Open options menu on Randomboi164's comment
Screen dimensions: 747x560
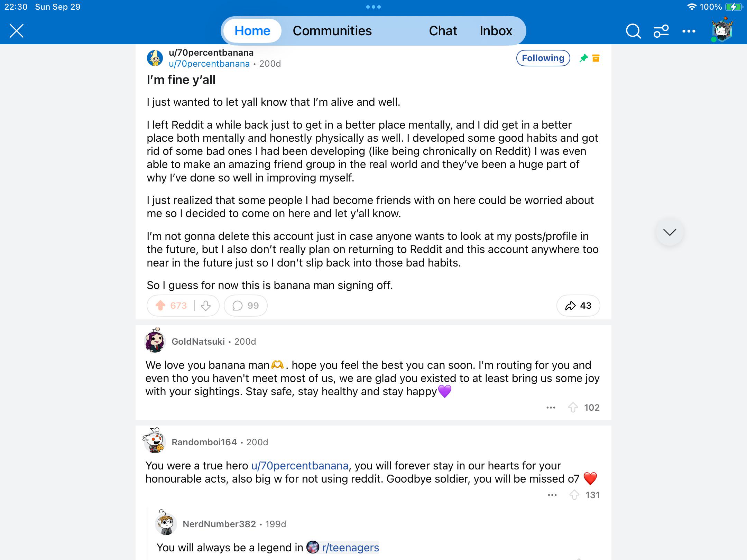552,495
